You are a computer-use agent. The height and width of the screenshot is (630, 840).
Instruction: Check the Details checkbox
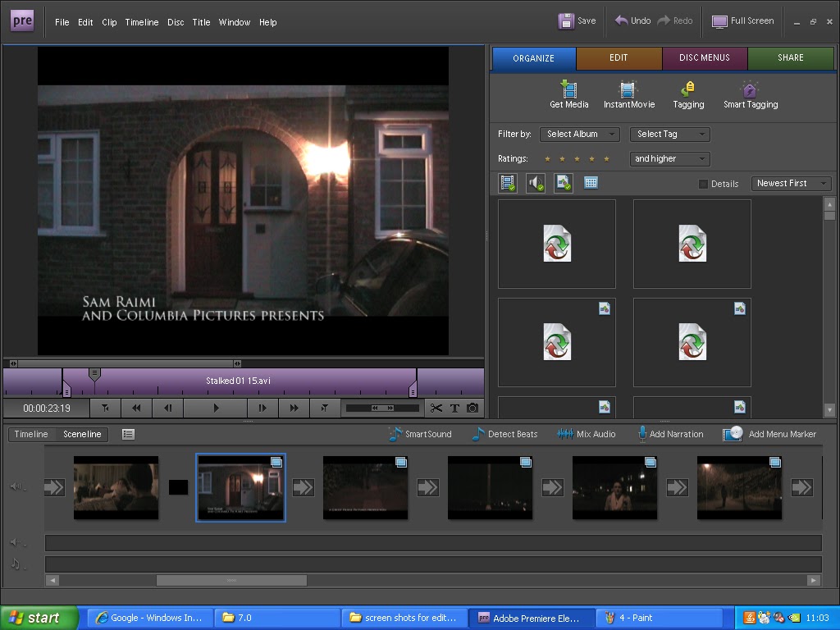click(x=703, y=184)
